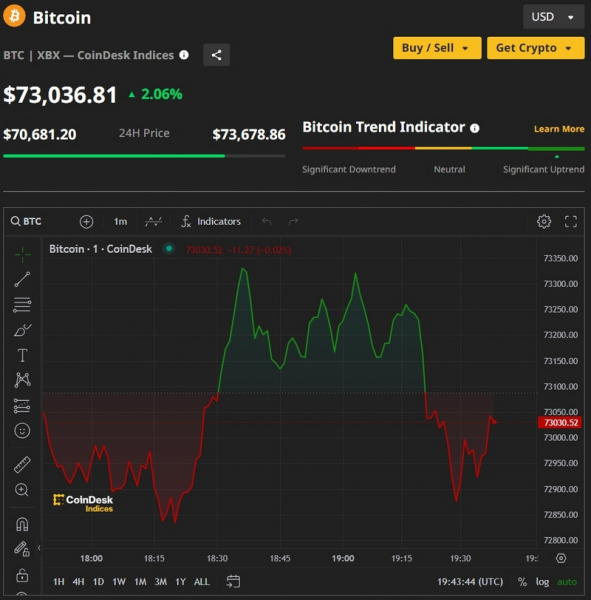Open the USD currency dropdown

[553, 17]
